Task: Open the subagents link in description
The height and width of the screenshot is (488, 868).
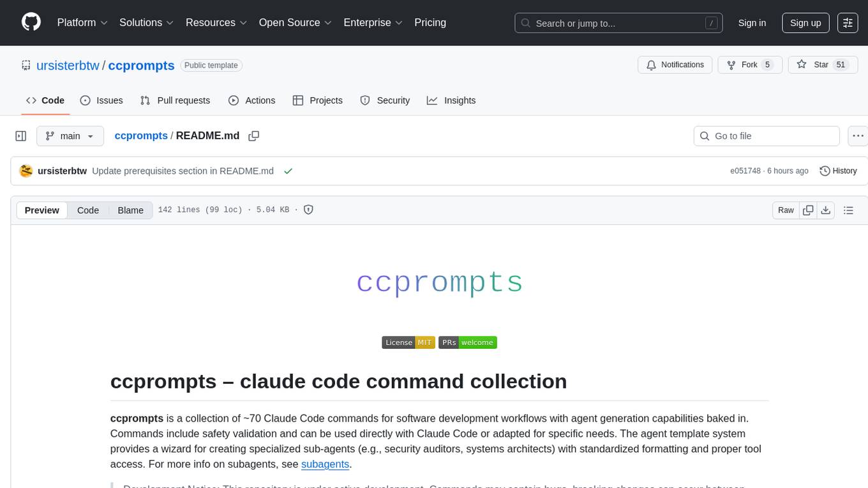Action: [325, 464]
